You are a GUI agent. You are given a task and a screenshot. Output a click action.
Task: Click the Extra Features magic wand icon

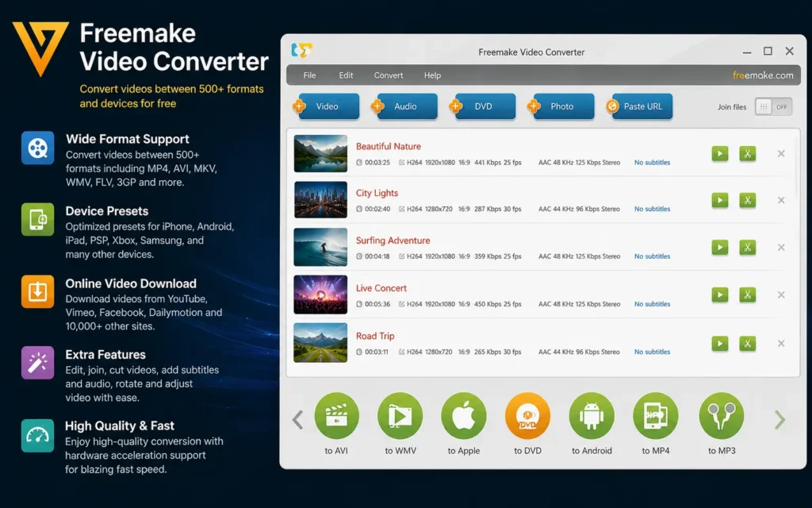(38, 363)
